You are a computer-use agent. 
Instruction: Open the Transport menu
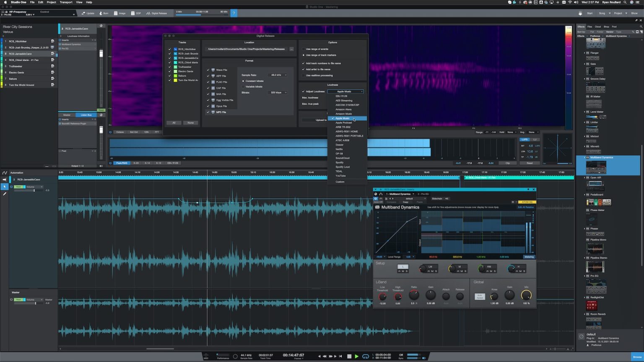pos(65,2)
